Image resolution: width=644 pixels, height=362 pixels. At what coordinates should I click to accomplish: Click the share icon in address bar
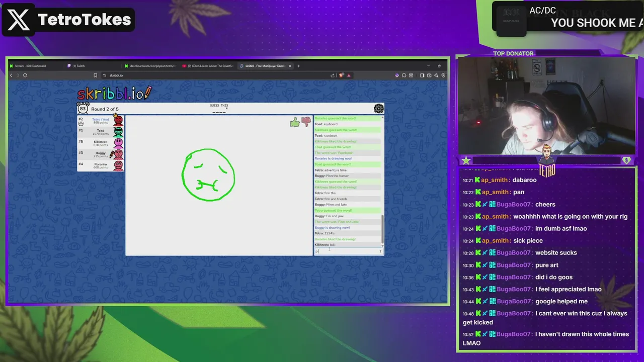pyautogui.click(x=333, y=75)
